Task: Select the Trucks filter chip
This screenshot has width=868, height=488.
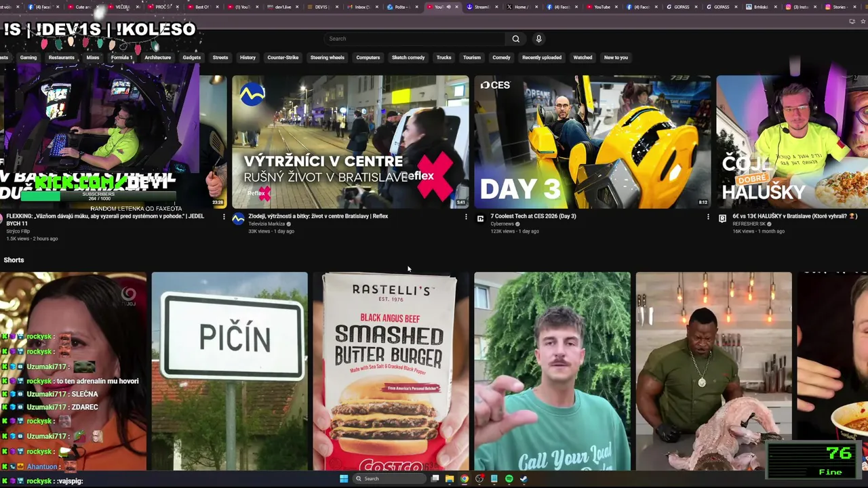Action: (x=443, y=58)
